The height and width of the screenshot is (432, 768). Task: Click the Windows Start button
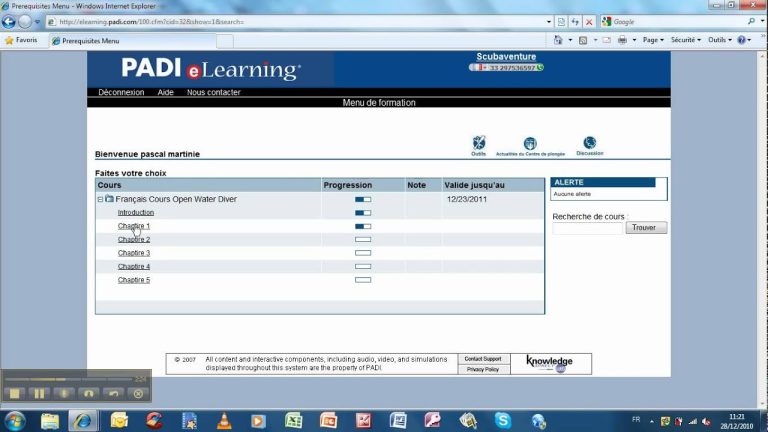pyautogui.click(x=14, y=420)
